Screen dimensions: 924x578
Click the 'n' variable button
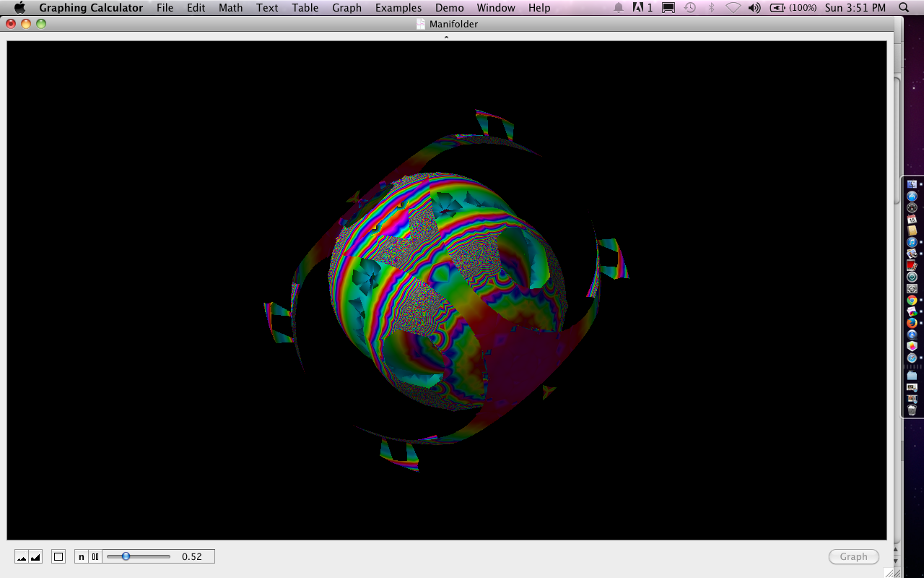point(82,556)
